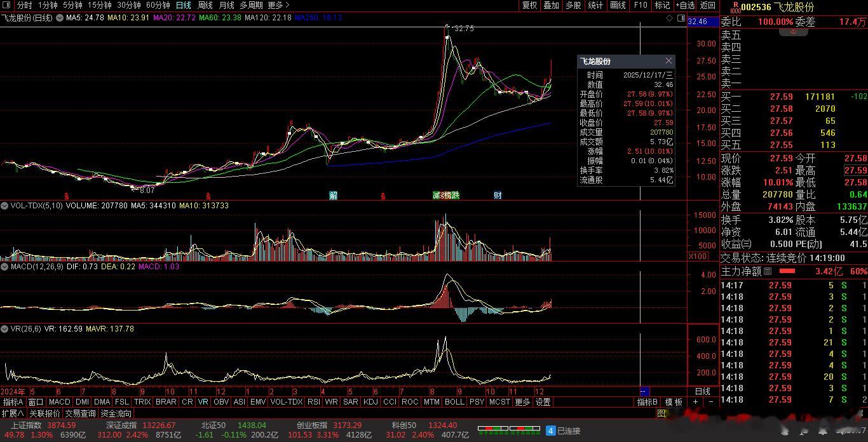Click the diamond icon above the price axis
This screenshot has width=868, height=442.
pos(670,18)
